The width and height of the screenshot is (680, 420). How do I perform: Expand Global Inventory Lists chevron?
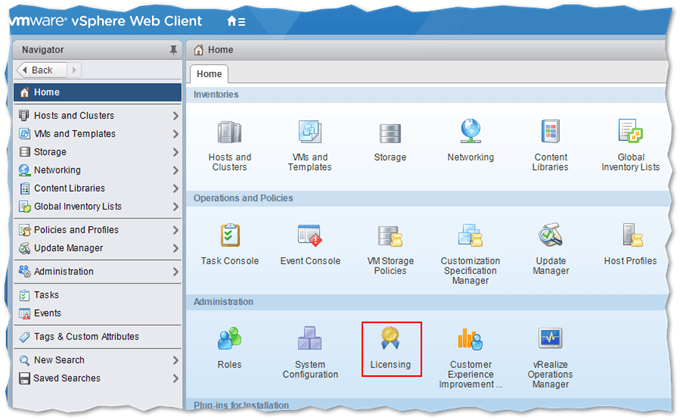[x=175, y=207]
